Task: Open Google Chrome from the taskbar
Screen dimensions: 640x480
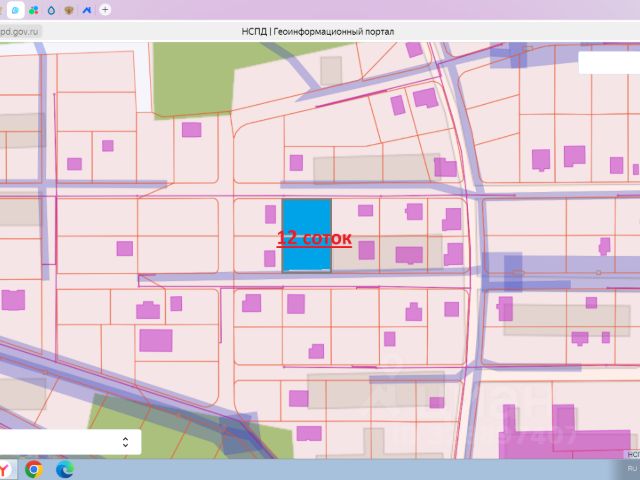Action: coord(34,469)
